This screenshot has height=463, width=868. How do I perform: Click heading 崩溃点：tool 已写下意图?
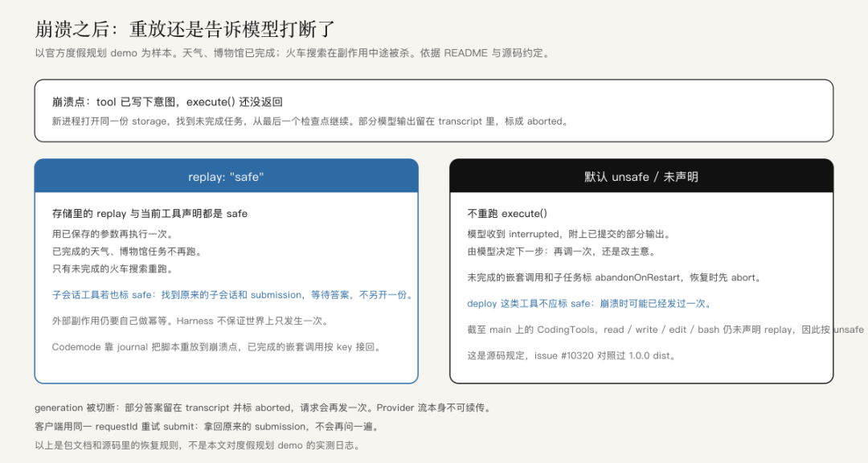(x=167, y=102)
